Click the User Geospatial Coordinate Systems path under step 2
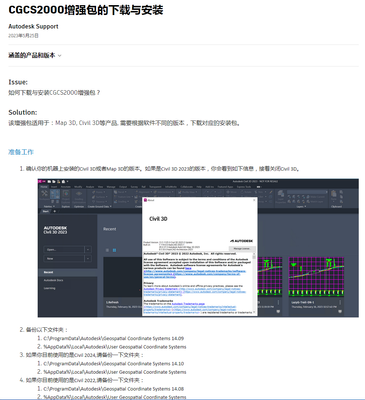 (x=115, y=347)
